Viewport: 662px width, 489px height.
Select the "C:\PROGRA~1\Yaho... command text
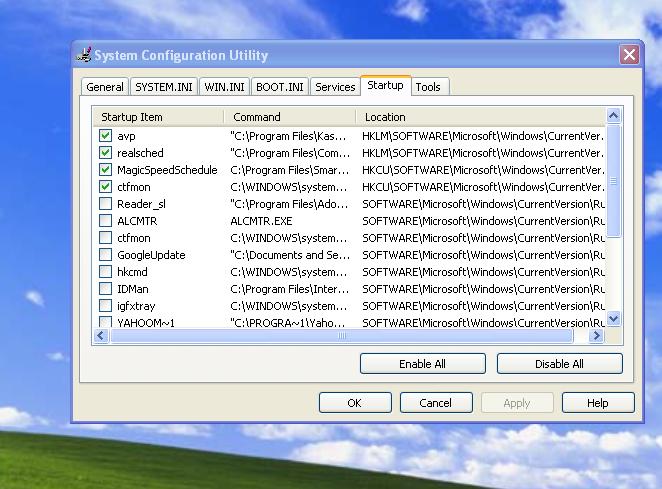click(x=288, y=323)
